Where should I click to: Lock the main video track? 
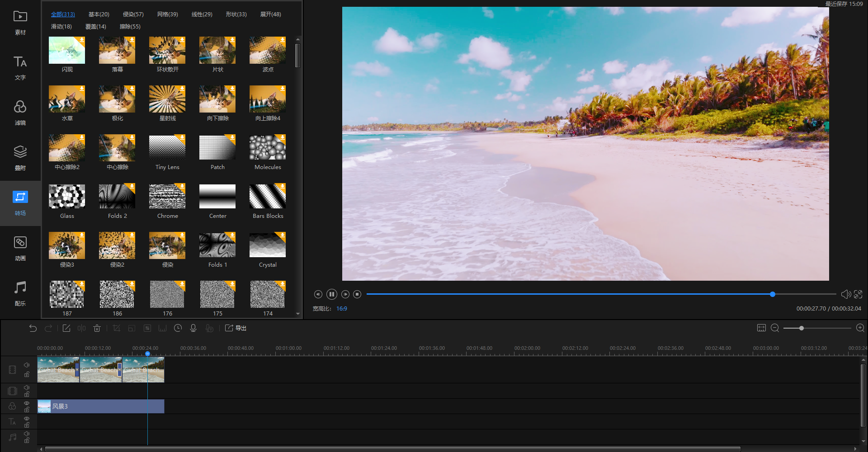pos(27,375)
